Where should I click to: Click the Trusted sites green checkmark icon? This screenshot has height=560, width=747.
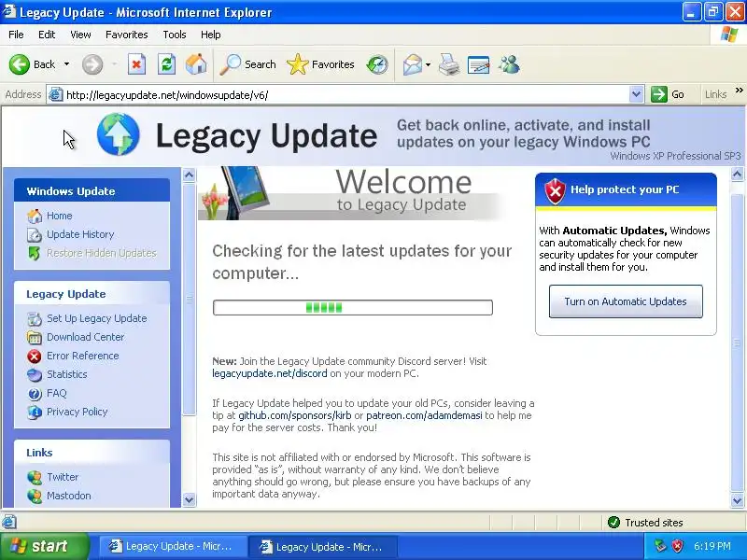[613, 523]
